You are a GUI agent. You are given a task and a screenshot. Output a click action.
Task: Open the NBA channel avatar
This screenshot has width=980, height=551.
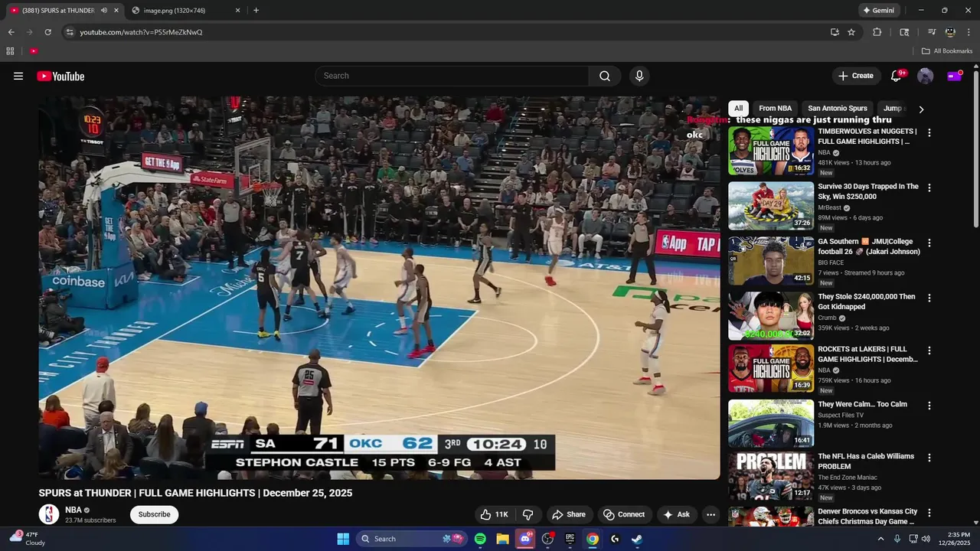(x=49, y=514)
